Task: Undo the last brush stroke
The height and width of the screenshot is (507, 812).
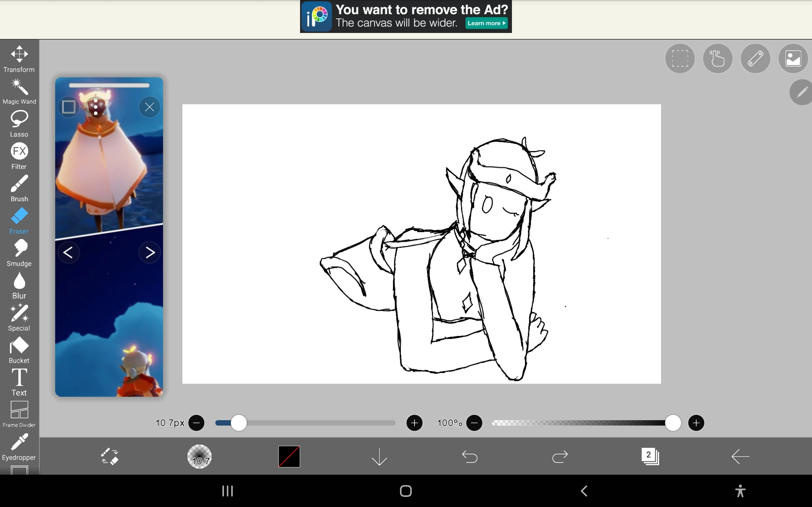Action: [x=469, y=456]
